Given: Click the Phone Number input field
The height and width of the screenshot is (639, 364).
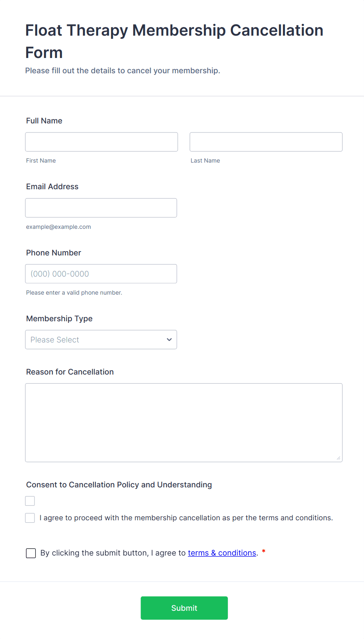Looking at the screenshot, I should coord(101,274).
